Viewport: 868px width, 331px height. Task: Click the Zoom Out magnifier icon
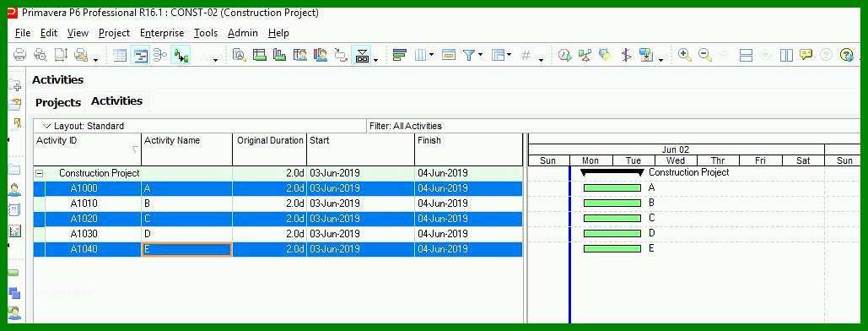tap(704, 55)
